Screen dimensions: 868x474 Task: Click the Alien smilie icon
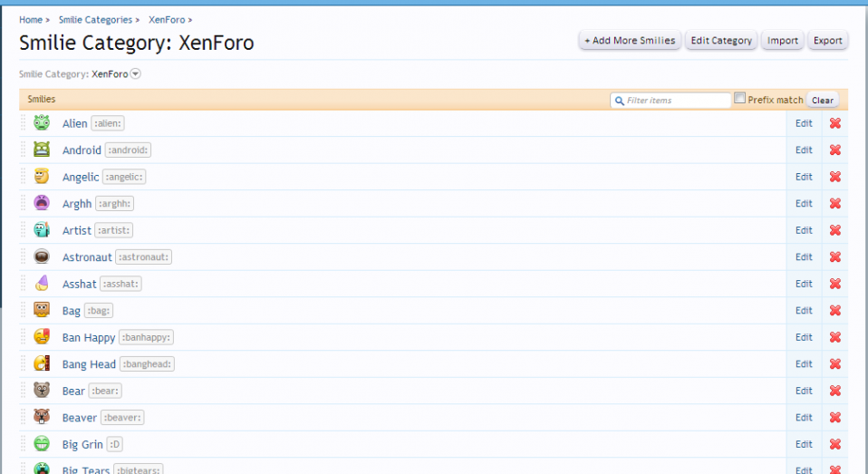[42, 122]
